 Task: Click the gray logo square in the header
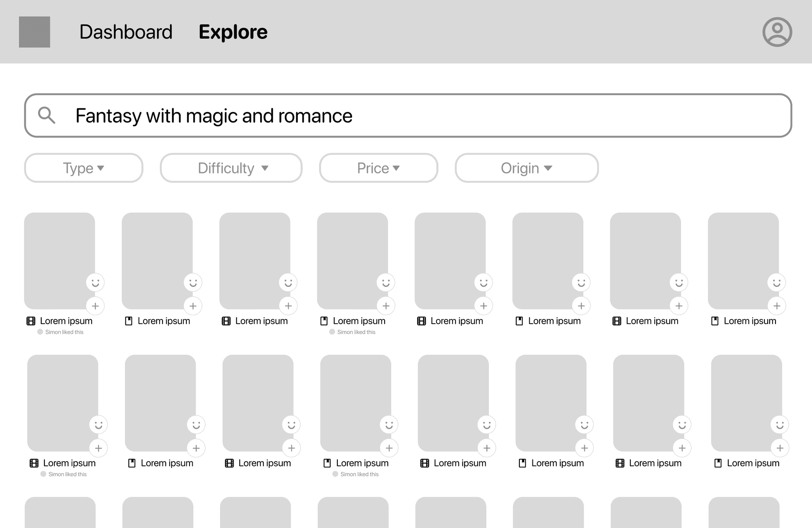(34, 32)
